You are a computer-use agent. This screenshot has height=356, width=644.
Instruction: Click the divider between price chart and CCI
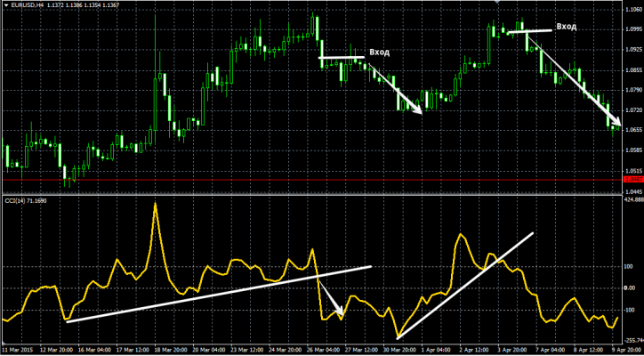311,194
